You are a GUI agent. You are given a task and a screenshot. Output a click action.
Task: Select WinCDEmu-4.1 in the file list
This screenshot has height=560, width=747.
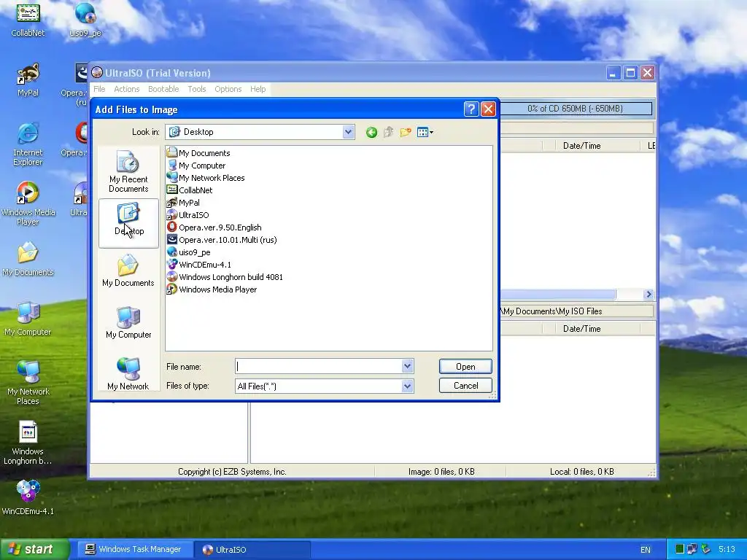199,264
